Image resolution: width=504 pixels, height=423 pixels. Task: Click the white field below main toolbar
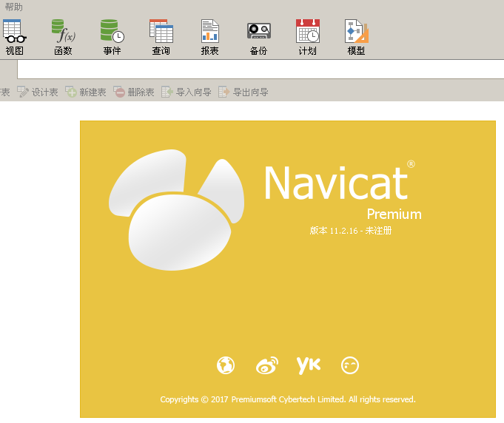tap(261, 69)
